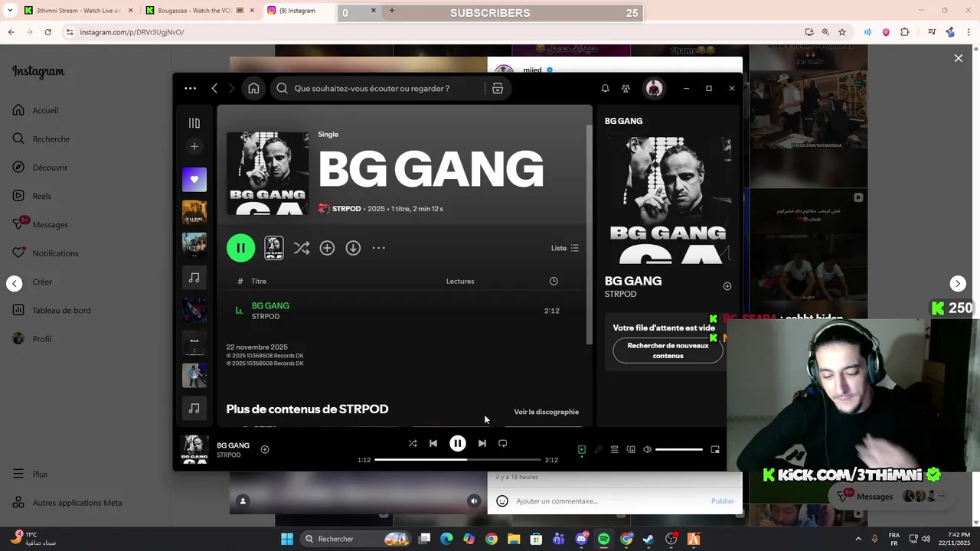980x551 pixels.
Task: Skip to next track in player
Action: click(x=482, y=443)
